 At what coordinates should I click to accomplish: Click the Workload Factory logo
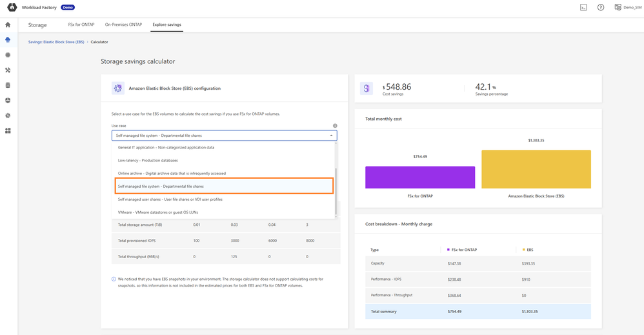click(12, 8)
